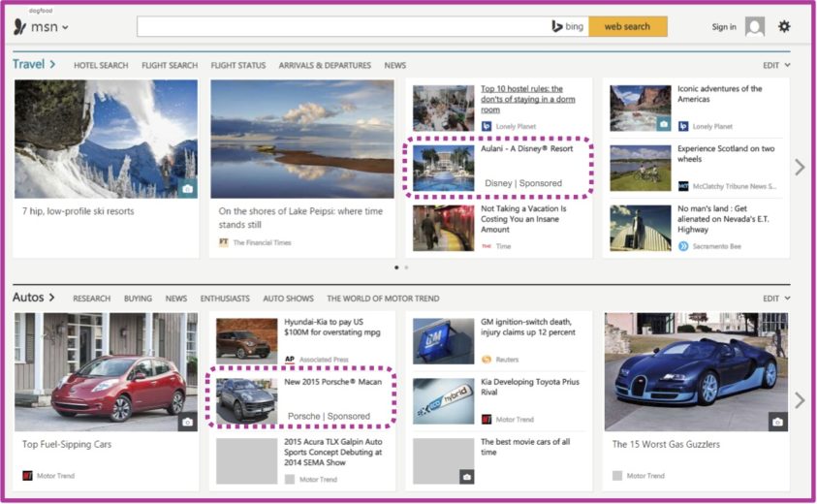Select the second Travel carousel page dot

click(x=406, y=268)
